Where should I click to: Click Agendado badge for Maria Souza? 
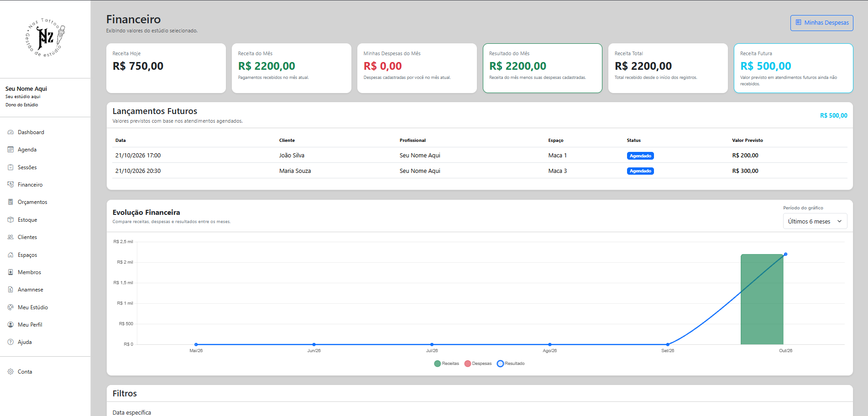[x=640, y=171]
